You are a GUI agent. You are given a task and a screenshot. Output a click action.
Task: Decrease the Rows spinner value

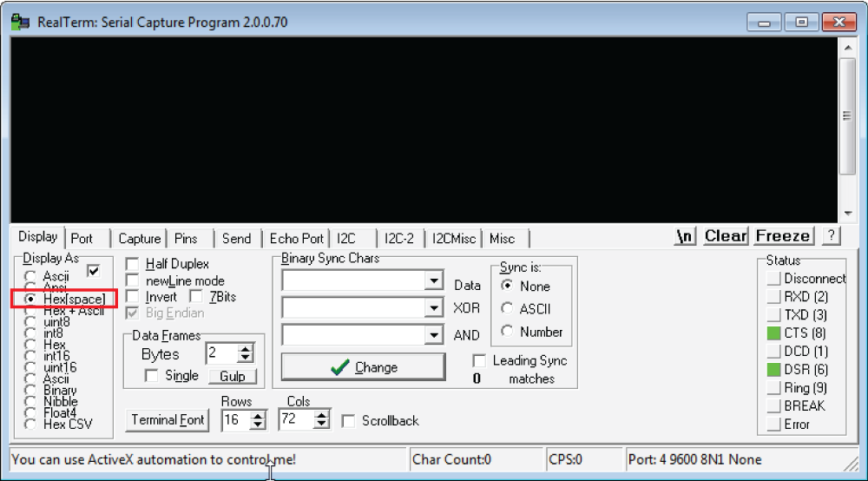(x=258, y=425)
